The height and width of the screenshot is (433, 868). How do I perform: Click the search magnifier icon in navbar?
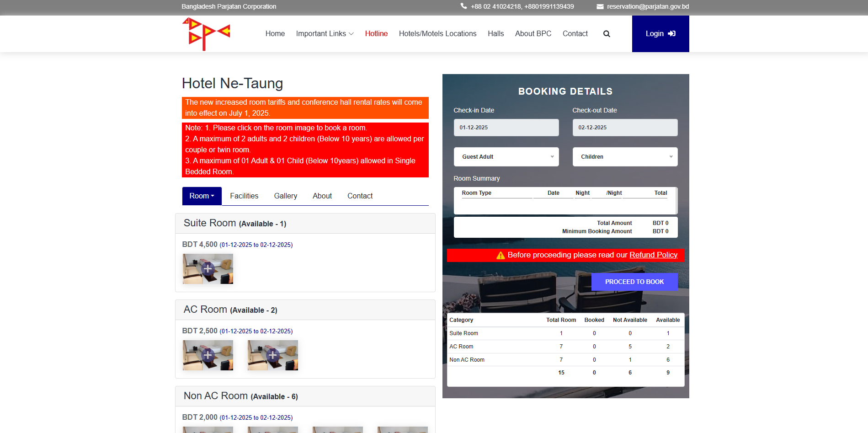point(607,34)
